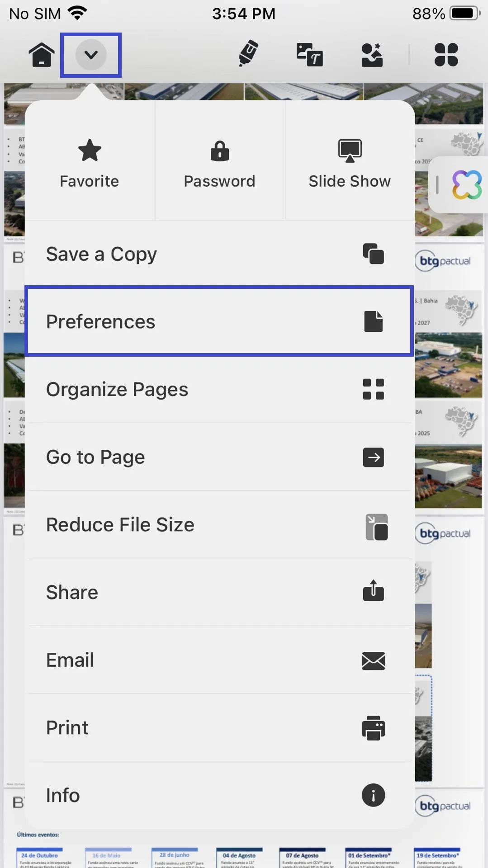The height and width of the screenshot is (868, 488).
Task: Choose Save a Copy
Action: point(220,254)
